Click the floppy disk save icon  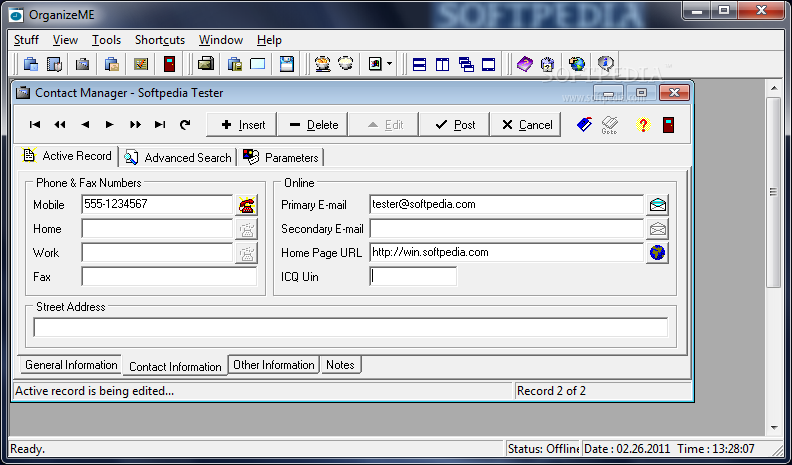tap(286, 64)
